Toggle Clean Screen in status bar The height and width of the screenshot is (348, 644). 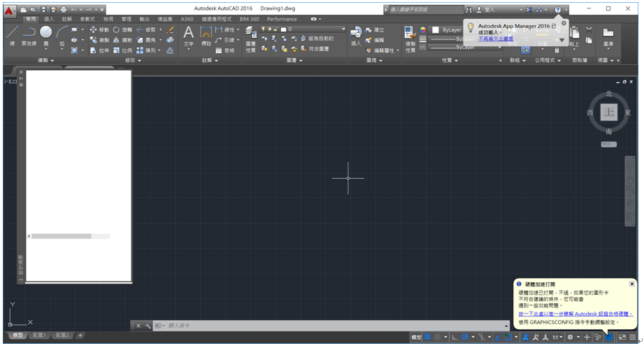622,337
